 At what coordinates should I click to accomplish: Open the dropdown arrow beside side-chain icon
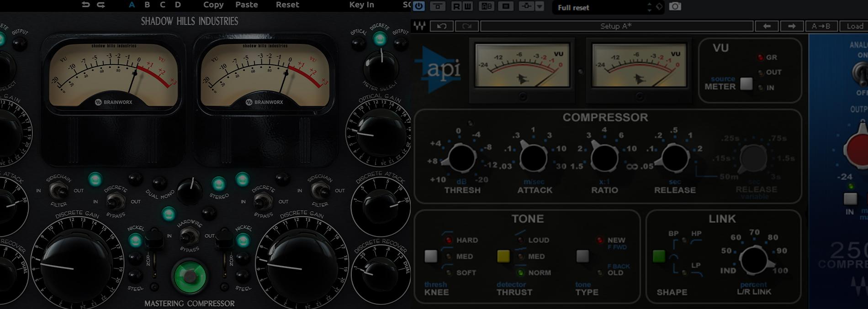click(540, 6)
